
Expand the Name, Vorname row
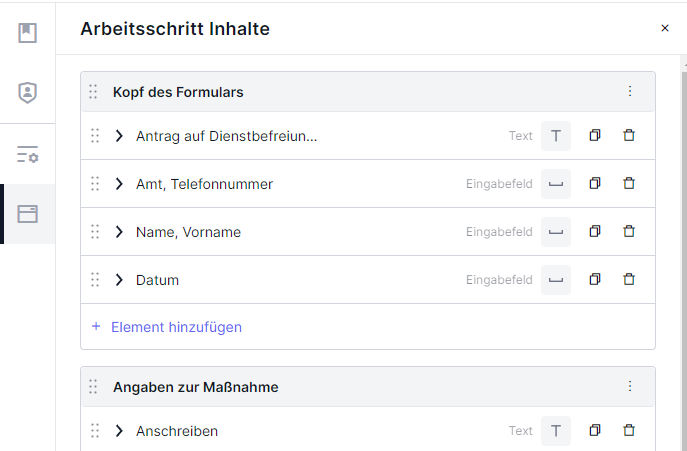coord(119,232)
